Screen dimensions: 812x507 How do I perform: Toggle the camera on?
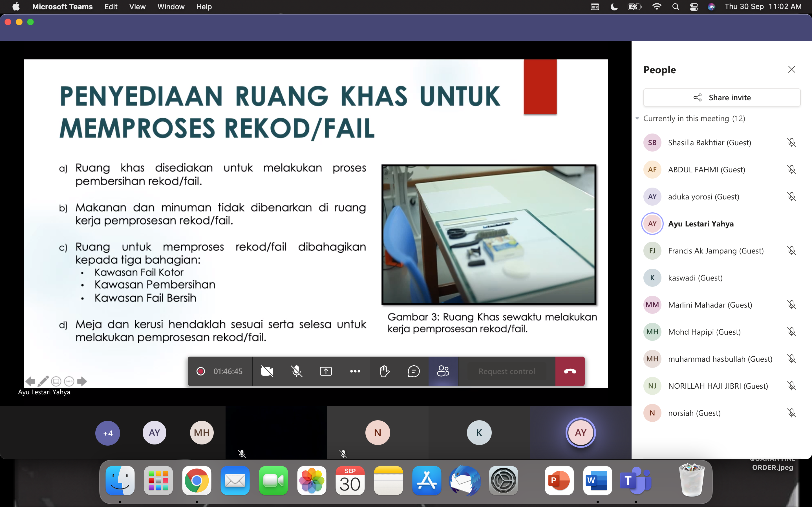point(267,371)
